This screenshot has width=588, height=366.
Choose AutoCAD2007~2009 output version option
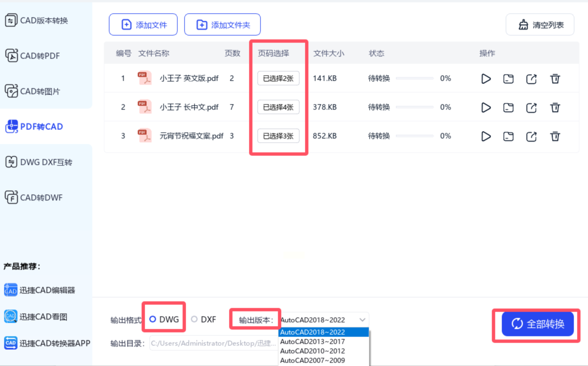pos(312,360)
